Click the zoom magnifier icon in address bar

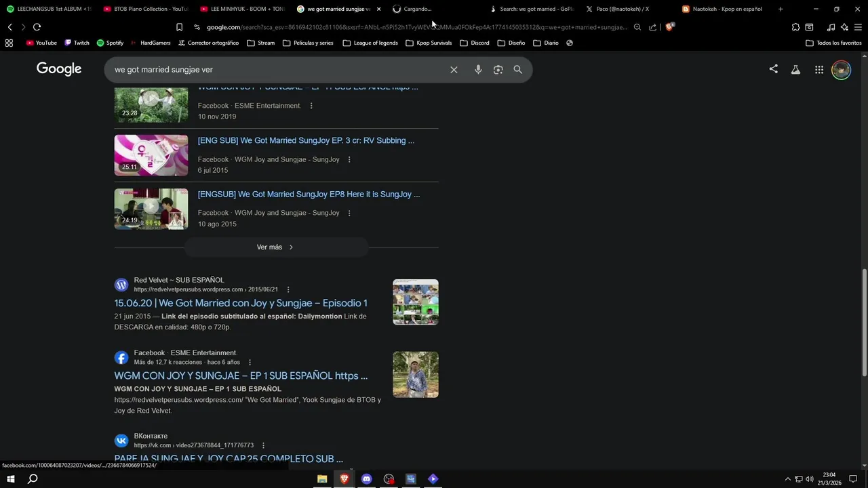[637, 27]
